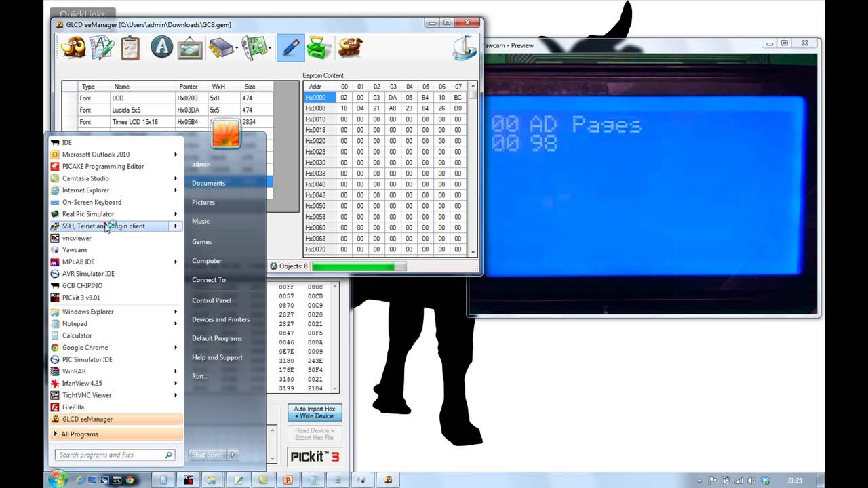Click the PICkit 3 logo
This screenshot has width=868, height=488.
coord(315,456)
